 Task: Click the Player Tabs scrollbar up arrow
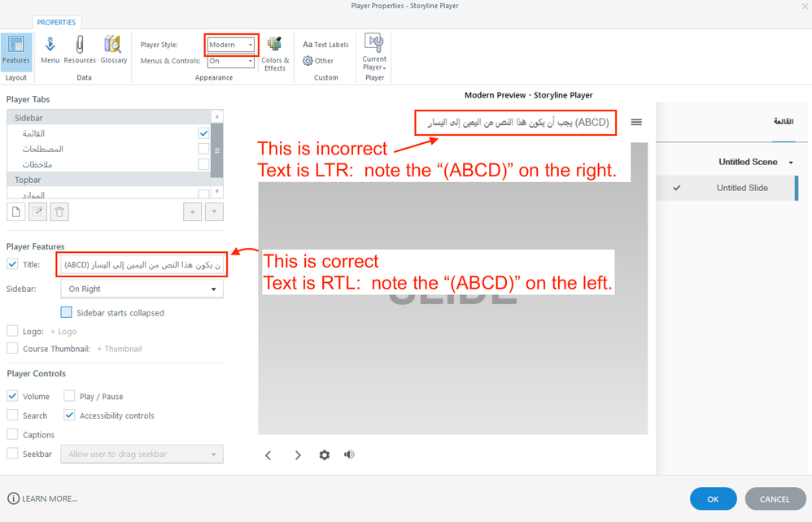click(217, 116)
